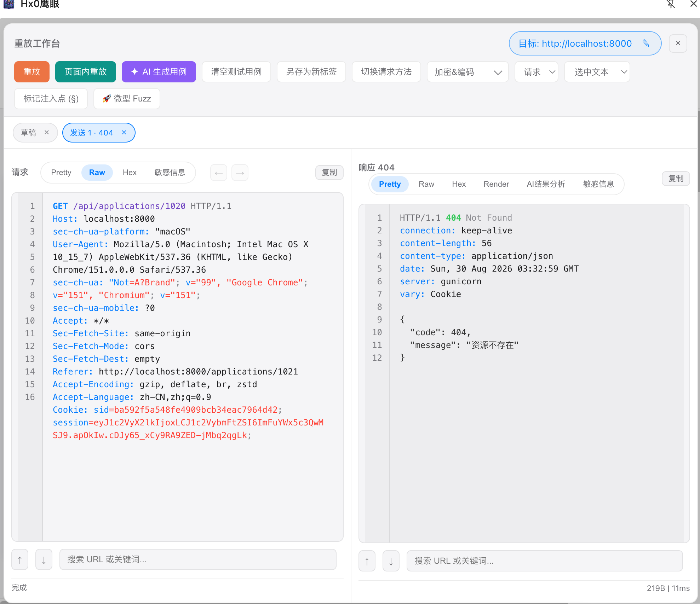
Task: Switch request view to Pretty
Action: click(x=61, y=173)
